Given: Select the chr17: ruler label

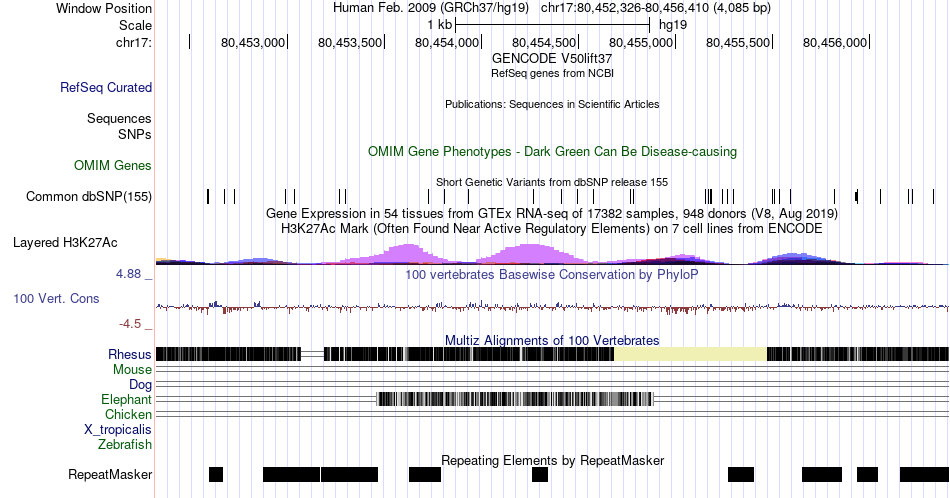Looking at the screenshot, I should click(133, 42).
